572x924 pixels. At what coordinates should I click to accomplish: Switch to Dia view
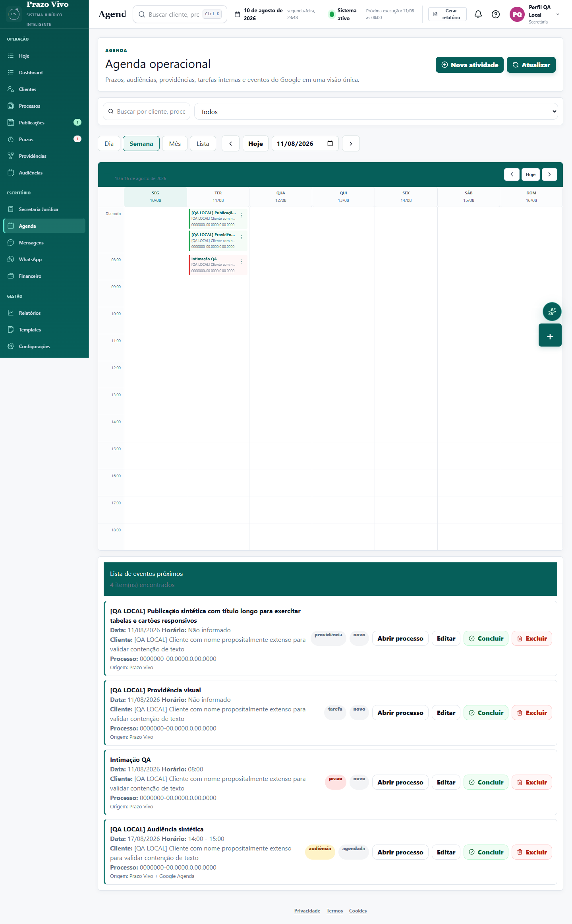(x=109, y=143)
